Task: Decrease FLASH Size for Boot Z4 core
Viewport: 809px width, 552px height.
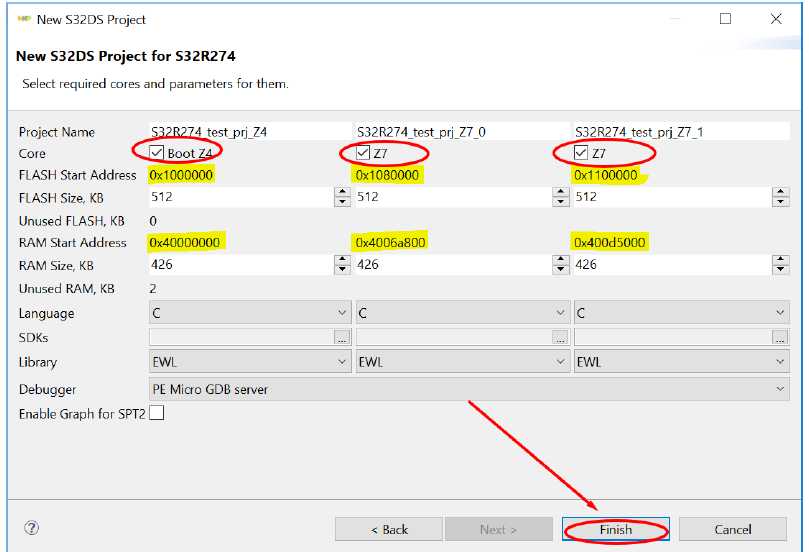Action: click(342, 202)
